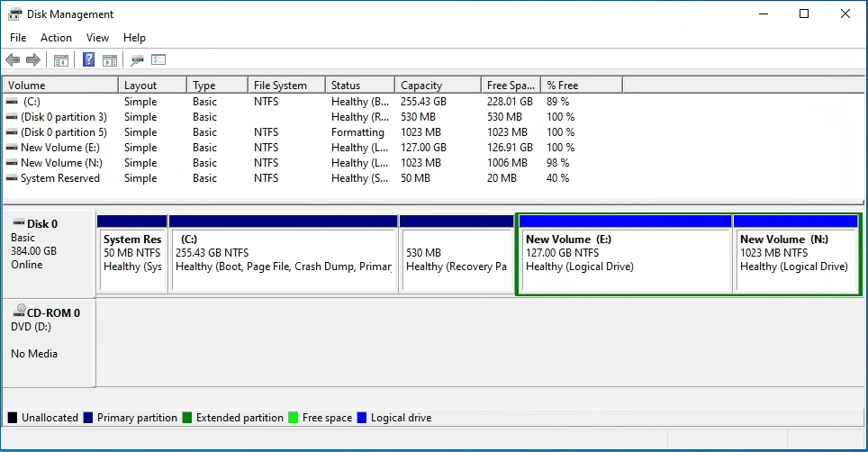The width and height of the screenshot is (868, 452).
Task: Open the View menu
Action: [x=97, y=38]
